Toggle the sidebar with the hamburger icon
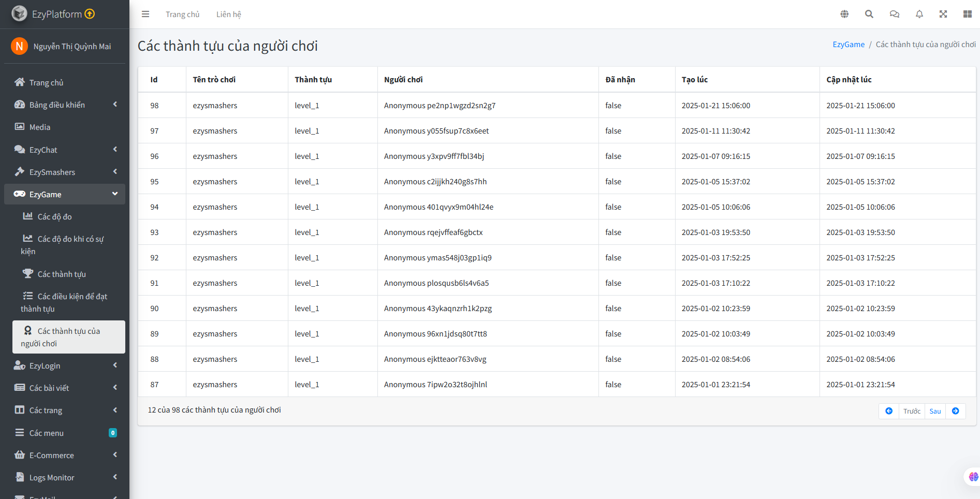Screen dimensions: 980x499 tap(145, 14)
